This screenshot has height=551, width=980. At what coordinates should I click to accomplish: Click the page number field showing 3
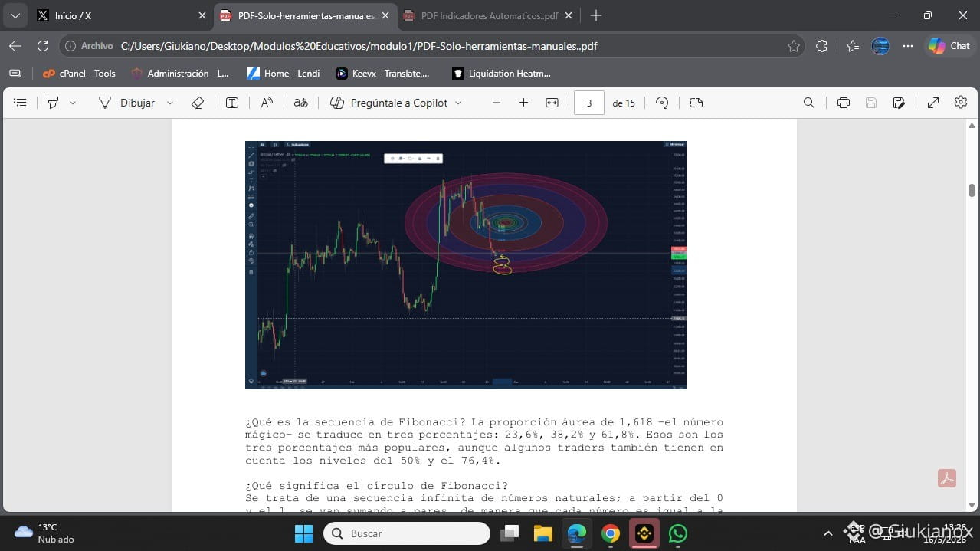point(589,103)
